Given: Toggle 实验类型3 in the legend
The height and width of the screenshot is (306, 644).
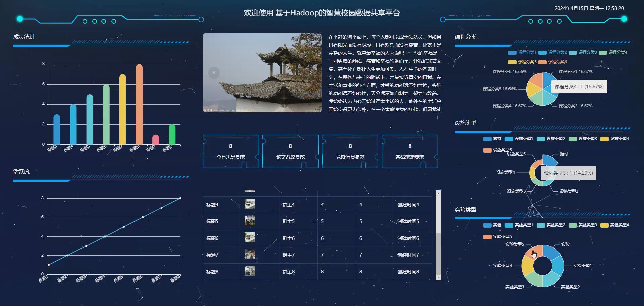Looking at the screenshot, I should [x=583, y=225].
